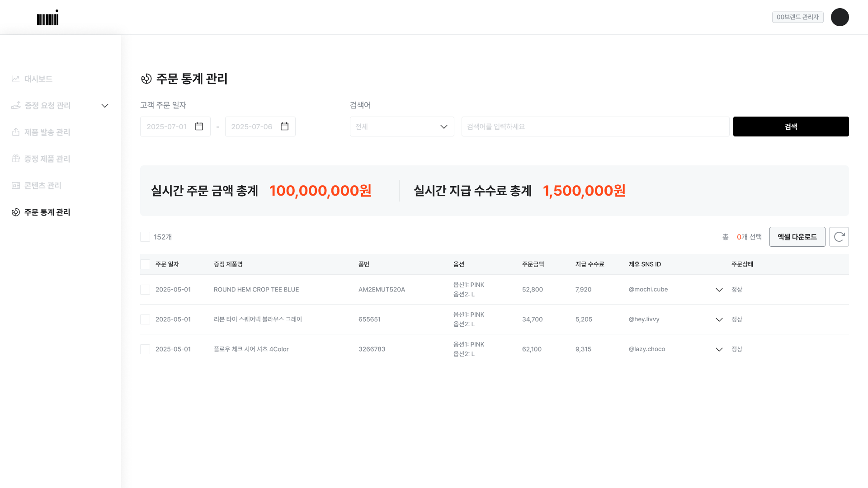This screenshot has width=868, height=488.
Task: Click the 대시보드 chart icon
Action: 16,79
